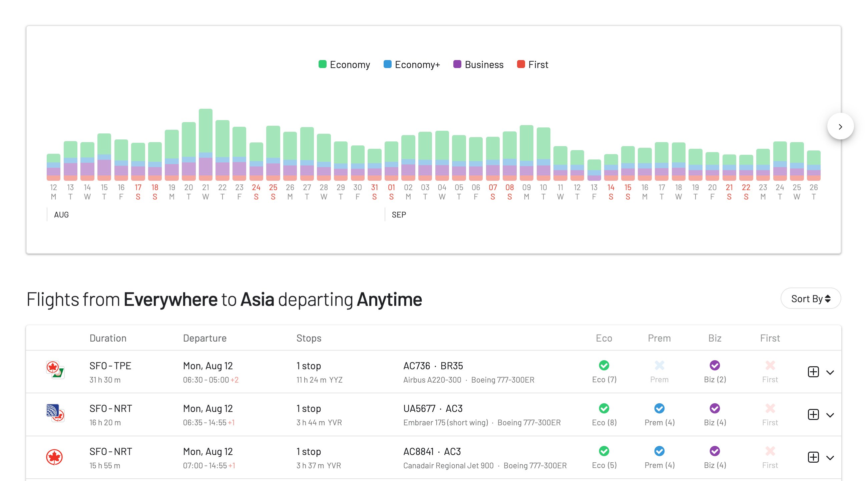Click the Air Canada/EVA airline logo for SFO-TPE
This screenshot has height=481, width=868.
coord(55,370)
